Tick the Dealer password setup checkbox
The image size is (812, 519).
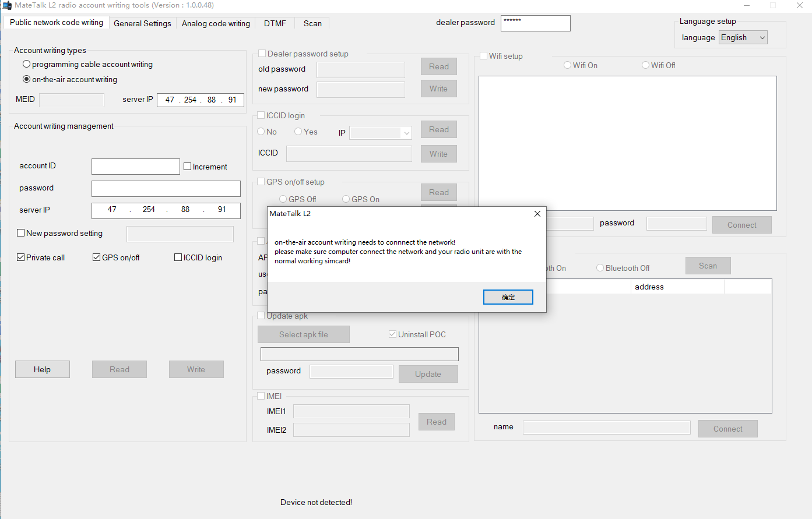click(x=262, y=54)
